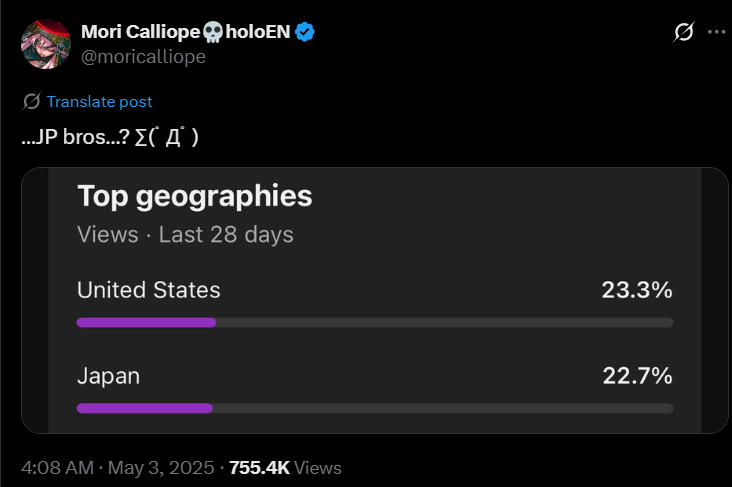Open the Grok icon at top right
This screenshot has height=487, width=732.
(x=683, y=32)
